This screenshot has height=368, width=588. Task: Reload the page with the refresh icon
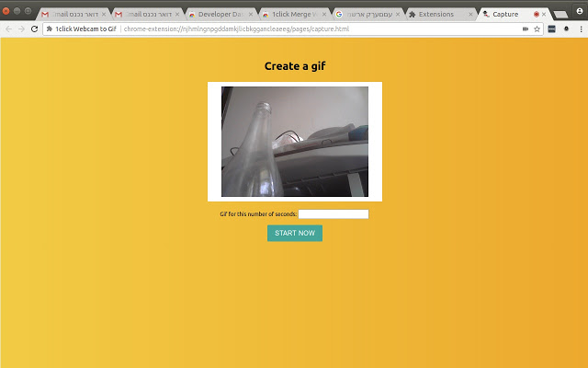[x=34, y=29]
